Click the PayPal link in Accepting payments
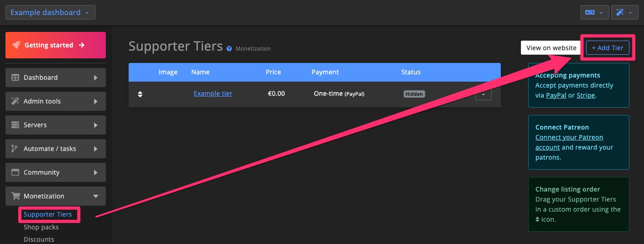Image resolution: width=644 pixels, height=244 pixels. pyautogui.click(x=556, y=95)
